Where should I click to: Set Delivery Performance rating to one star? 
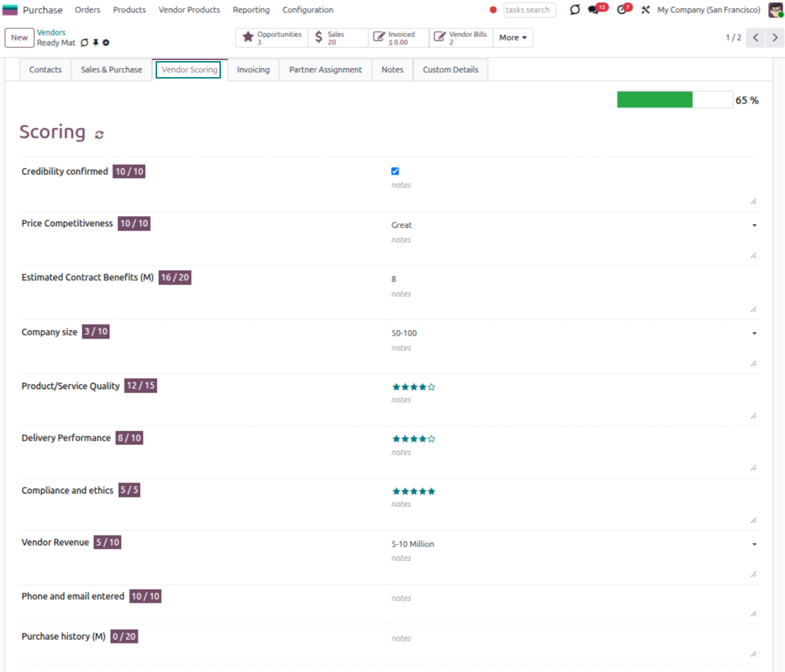click(x=396, y=439)
